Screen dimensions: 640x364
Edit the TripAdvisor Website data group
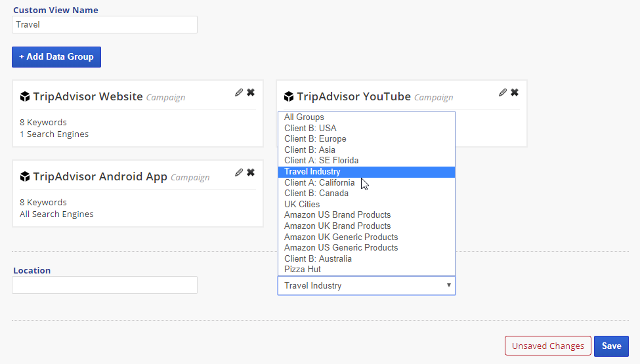tap(239, 92)
